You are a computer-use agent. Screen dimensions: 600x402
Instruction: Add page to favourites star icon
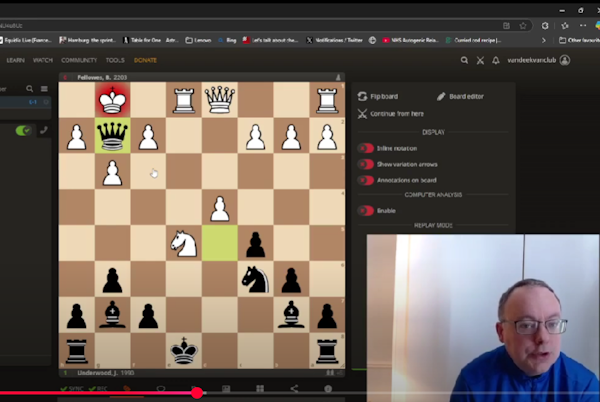click(x=523, y=26)
